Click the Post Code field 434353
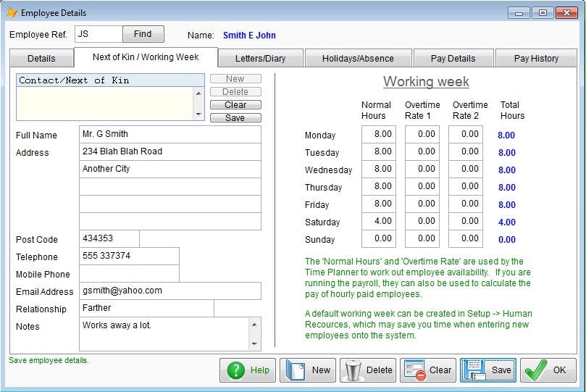The width and height of the screenshot is (586, 392). (109, 238)
